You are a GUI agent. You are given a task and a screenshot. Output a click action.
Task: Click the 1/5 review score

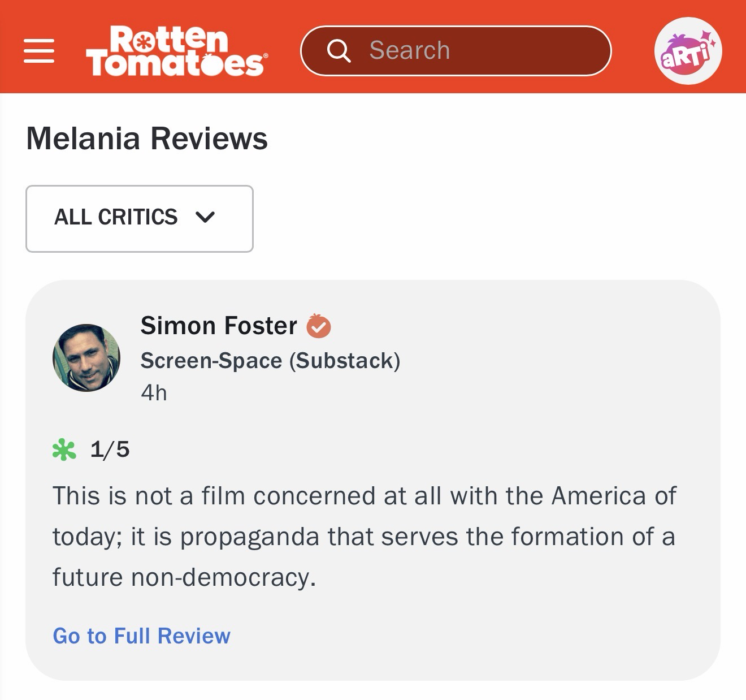point(110,450)
